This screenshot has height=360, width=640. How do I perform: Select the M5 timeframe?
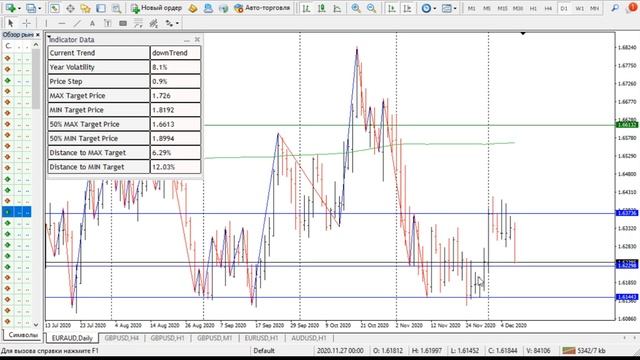(x=487, y=8)
